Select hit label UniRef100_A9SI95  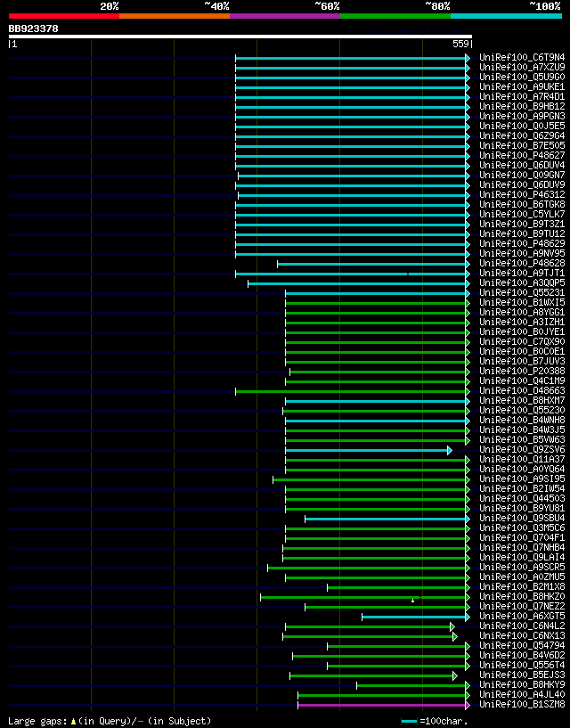pyautogui.click(x=522, y=479)
